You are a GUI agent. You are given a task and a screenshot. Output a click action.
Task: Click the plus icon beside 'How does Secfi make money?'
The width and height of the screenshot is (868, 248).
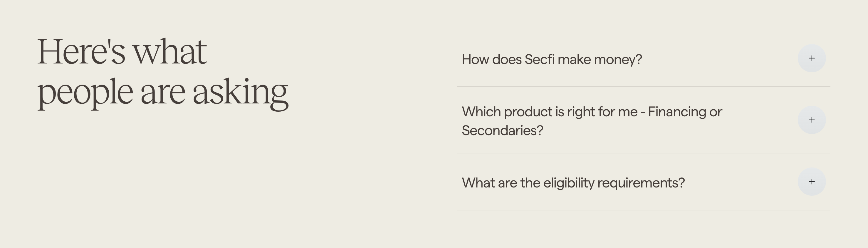coord(811,58)
